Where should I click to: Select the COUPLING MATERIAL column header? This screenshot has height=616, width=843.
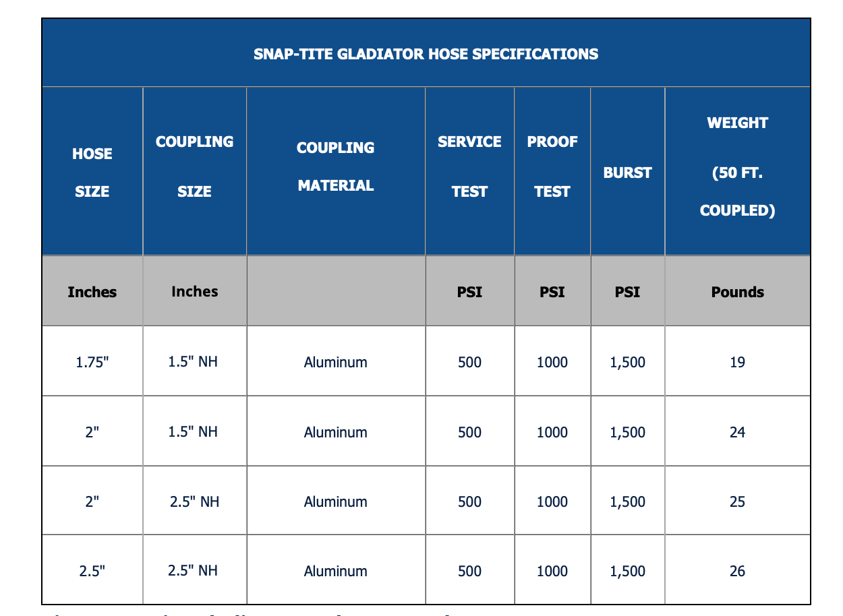tap(335, 166)
